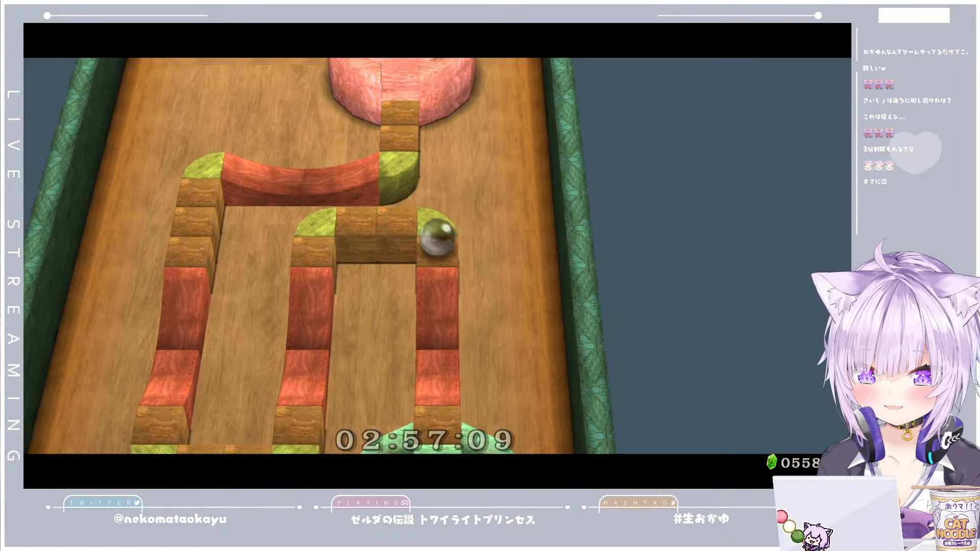980x551 pixels.
Task: Click the chat message さいしょは後ろに倒し続ければ?
Action: click(907, 101)
